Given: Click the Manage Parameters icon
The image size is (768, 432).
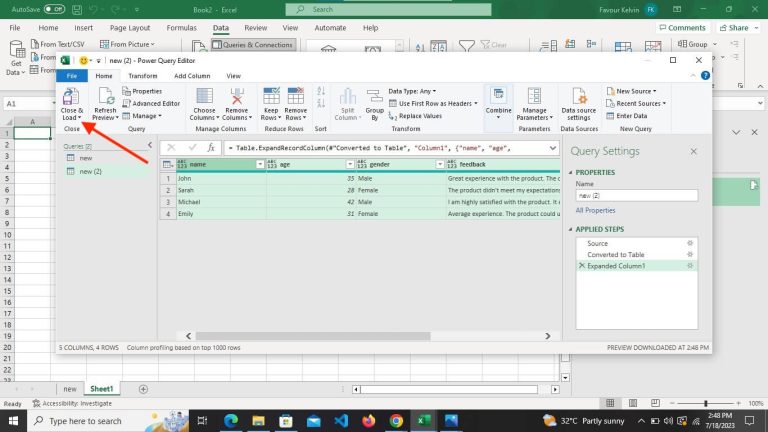Looking at the screenshot, I should click(534, 97).
